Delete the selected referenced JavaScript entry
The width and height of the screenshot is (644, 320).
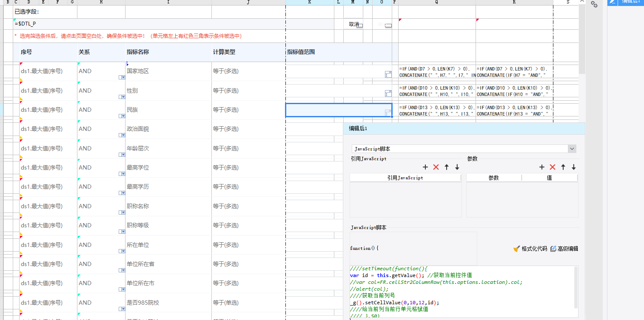click(x=436, y=167)
